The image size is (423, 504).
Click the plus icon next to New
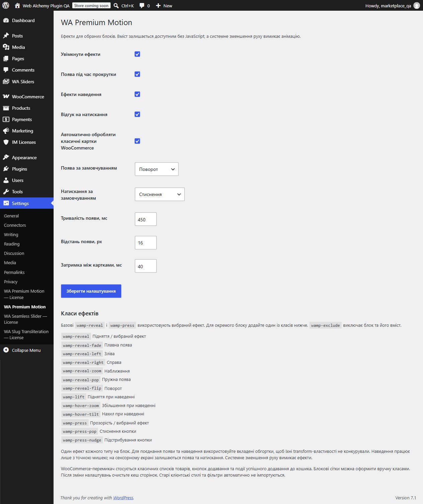click(x=158, y=6)
